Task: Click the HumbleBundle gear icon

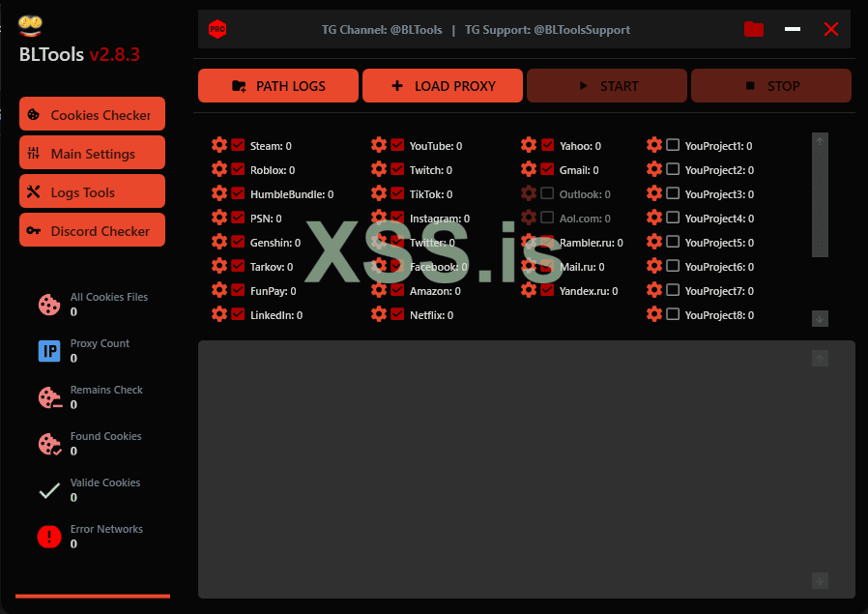Action: click(219, 193)
